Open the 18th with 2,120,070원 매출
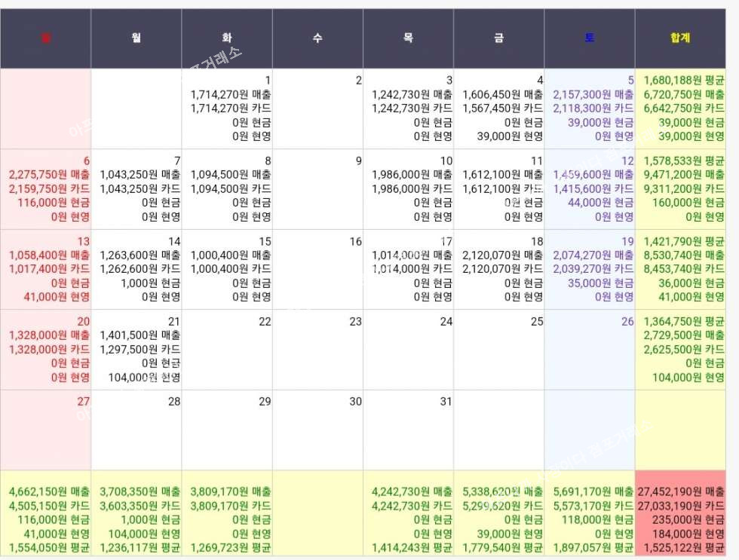Viewport: 739px width, 560px height. (498, 269)
